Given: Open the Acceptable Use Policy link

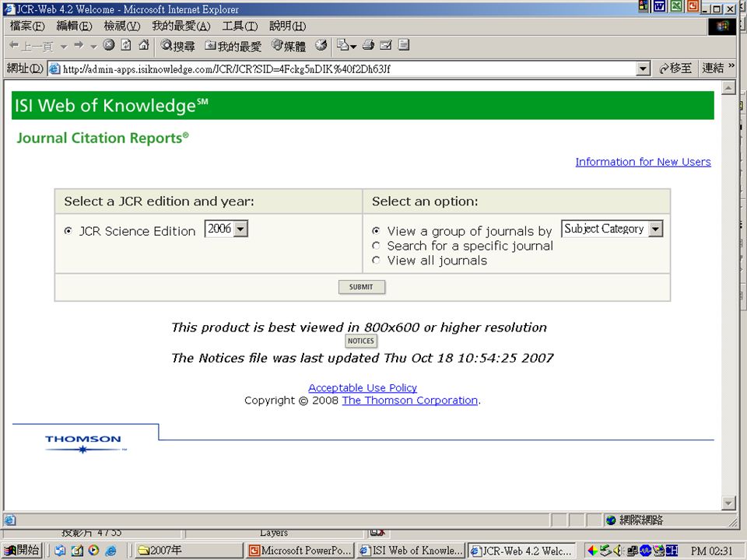Looking at the screenshot, I should 363,387.
